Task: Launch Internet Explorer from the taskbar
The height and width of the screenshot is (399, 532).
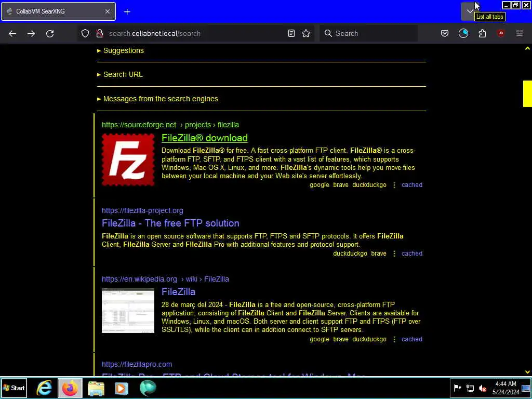Action: (x=44, y=388)
